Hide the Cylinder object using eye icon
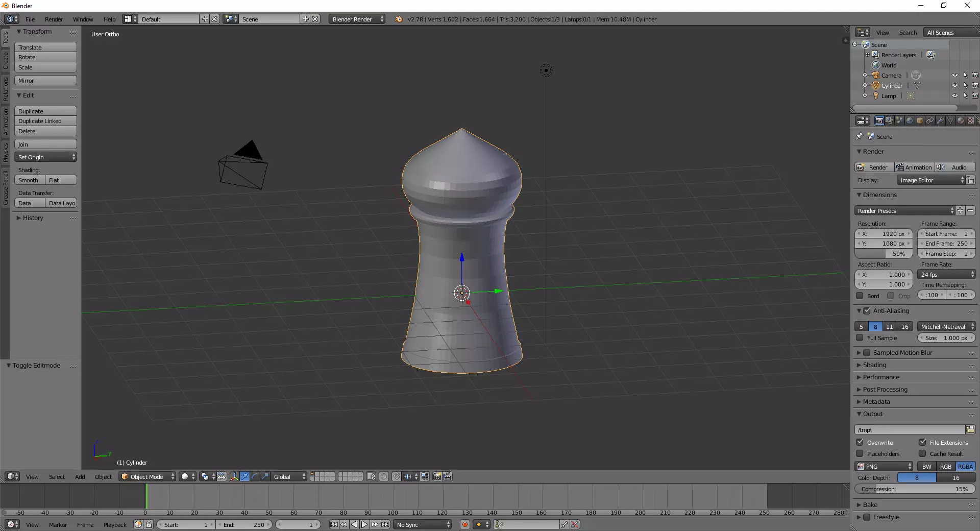Image resolution: width=980 pixels, height=531 pixels. click(954, 86)
